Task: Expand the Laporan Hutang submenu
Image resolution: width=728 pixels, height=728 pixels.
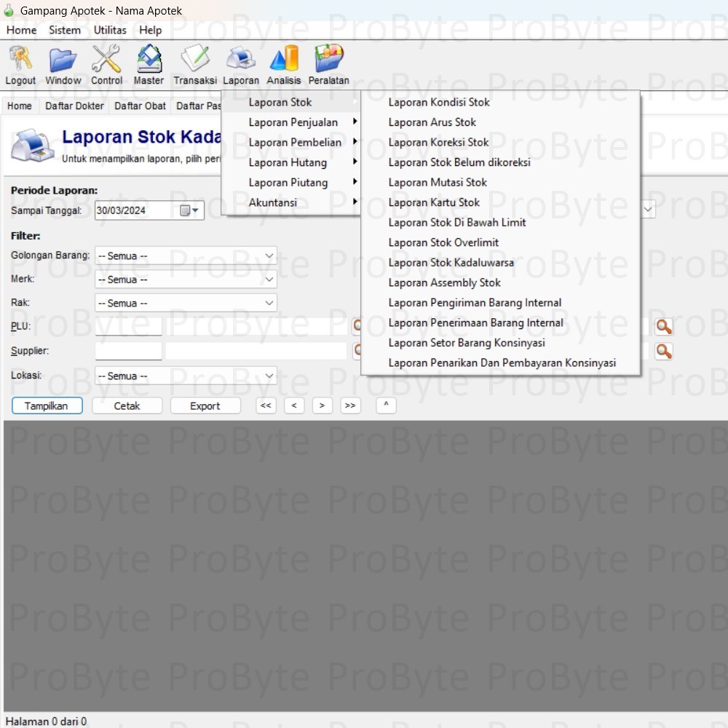Action: click(x=292, y=162)
